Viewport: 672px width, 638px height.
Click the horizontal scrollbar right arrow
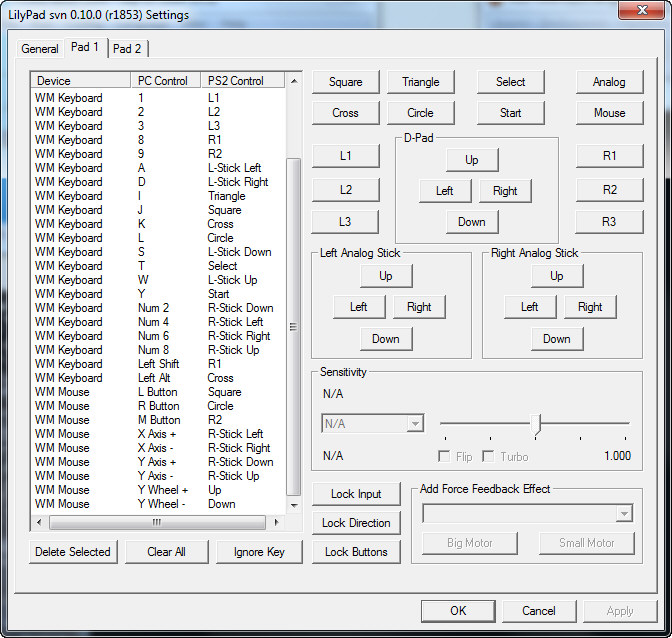(277, 522)
